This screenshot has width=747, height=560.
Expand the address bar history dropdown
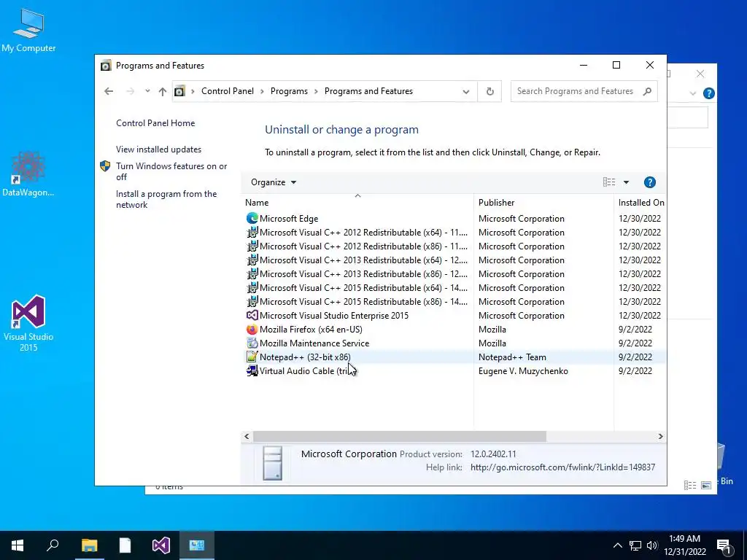pos(466,91)
